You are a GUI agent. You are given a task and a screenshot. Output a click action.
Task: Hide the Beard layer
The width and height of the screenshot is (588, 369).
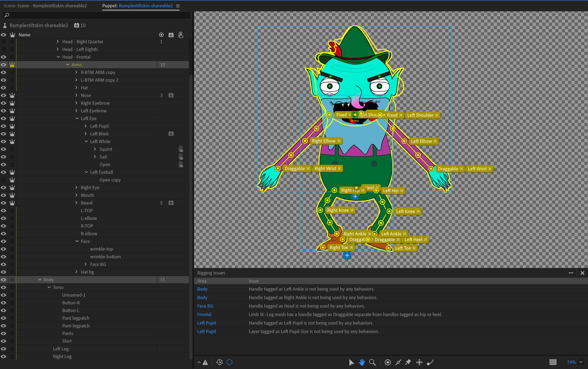(3, 203)
